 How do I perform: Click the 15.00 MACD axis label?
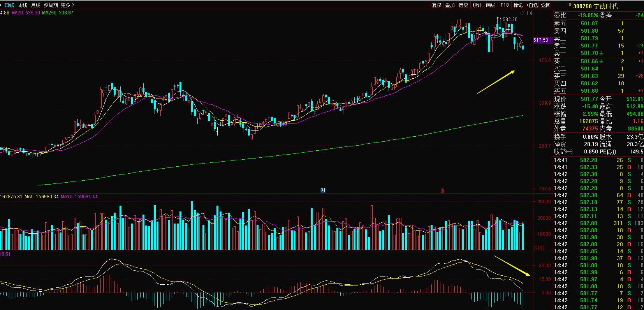tap(545, 279)
